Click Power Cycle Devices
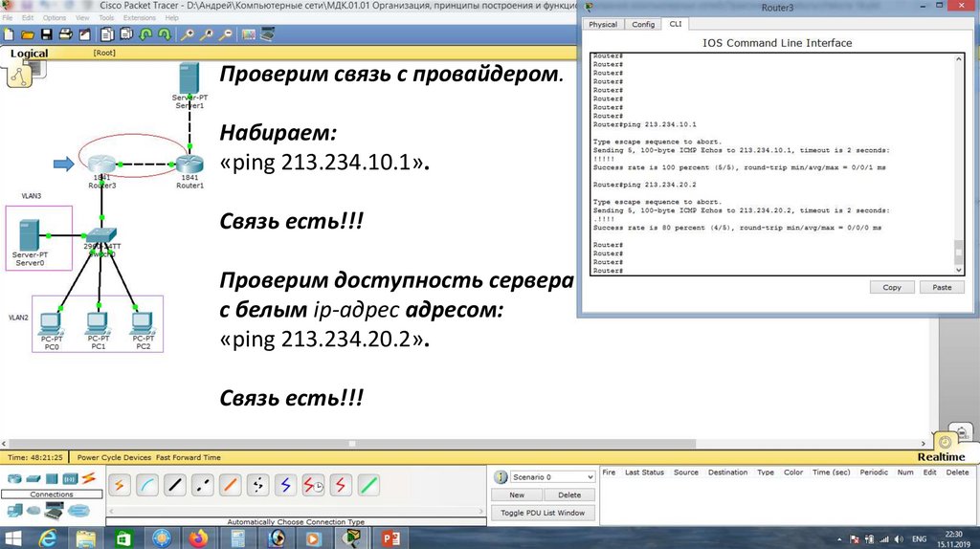The width and height of the screenshot is (980, 549). pyautogui.click(x=115, y=457)
